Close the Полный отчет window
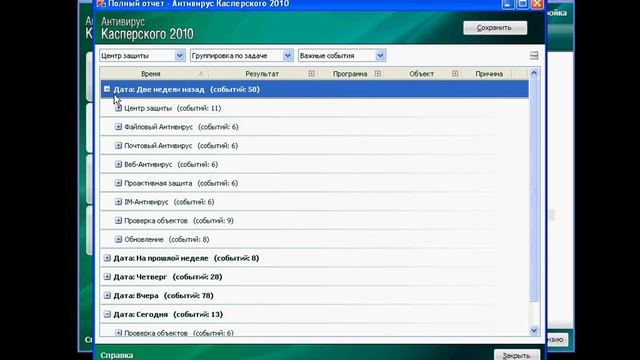 (x=537, y=4)
